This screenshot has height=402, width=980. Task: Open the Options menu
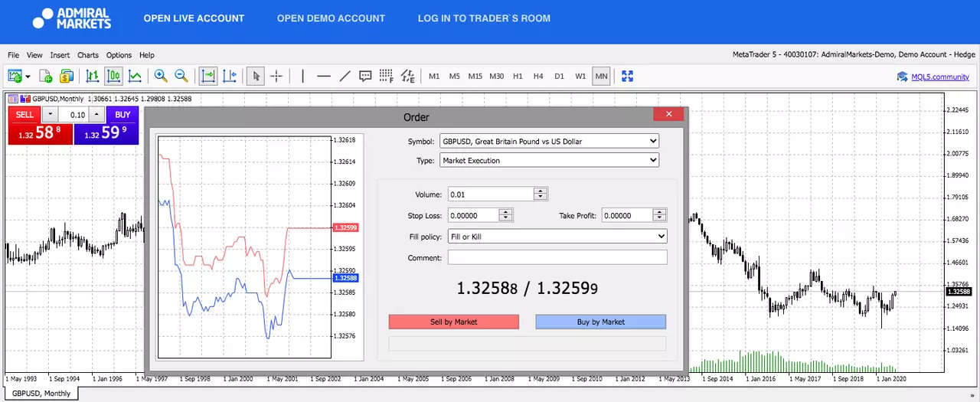pyautogui.click(x=119, y=55)
